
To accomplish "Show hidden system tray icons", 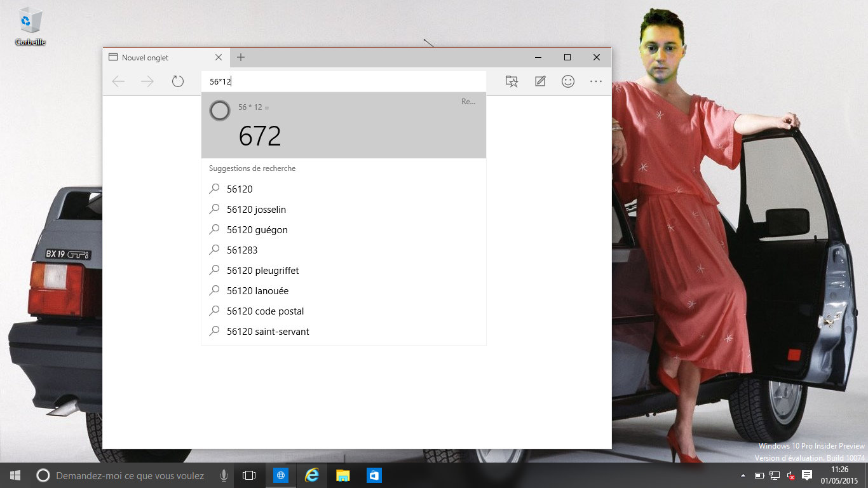I will (743, 475).
